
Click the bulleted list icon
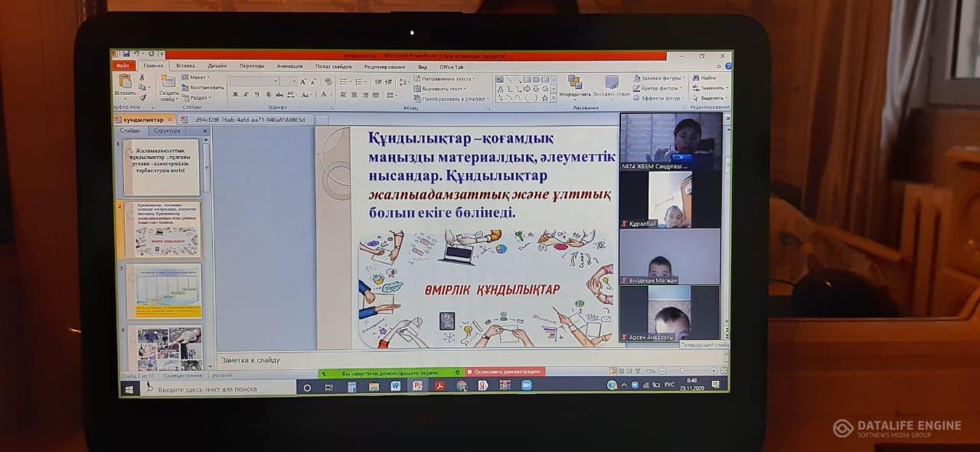click(344, 80)
